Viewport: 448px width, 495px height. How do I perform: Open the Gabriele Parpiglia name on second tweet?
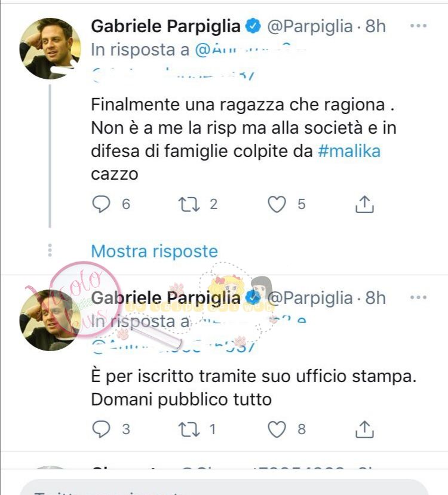pyautogui.click(x=165, y=298)
